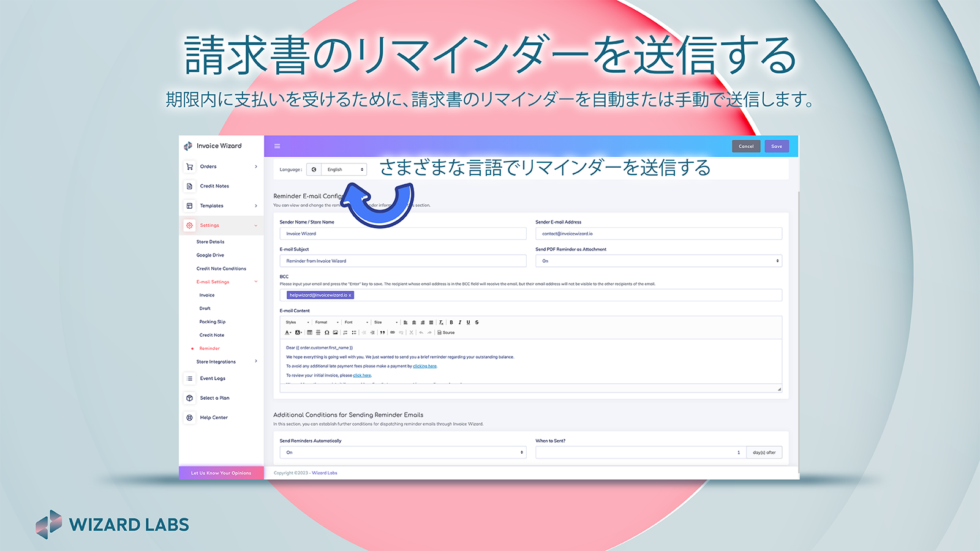This screenshot has width=980, height=551.
Task: Open the Styles dropdown in editor
Action: [297, 322]
